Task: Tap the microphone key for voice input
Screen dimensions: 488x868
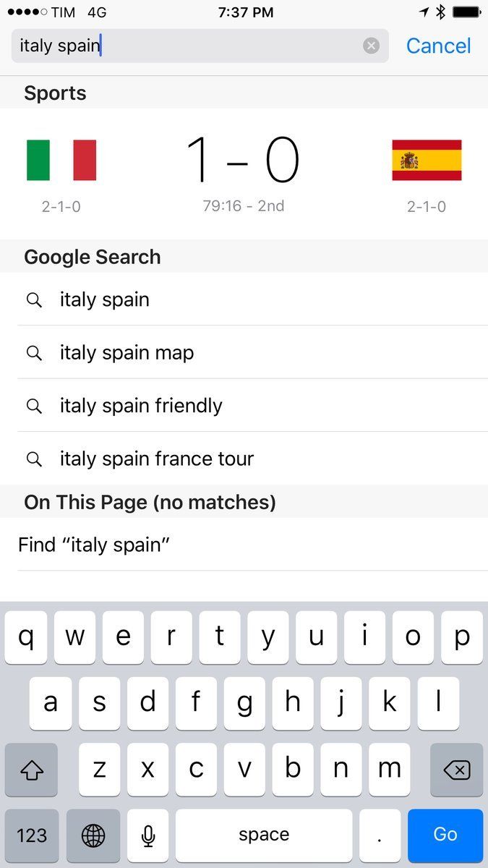Action: coord(147,835)
